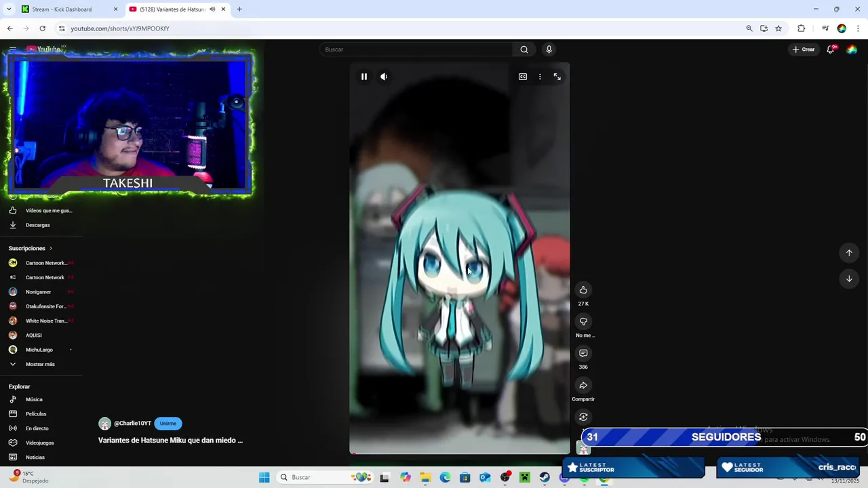Share the Short via Compartir
The image size is (868, 488).
pyautogui.click(x=583, y=386)
